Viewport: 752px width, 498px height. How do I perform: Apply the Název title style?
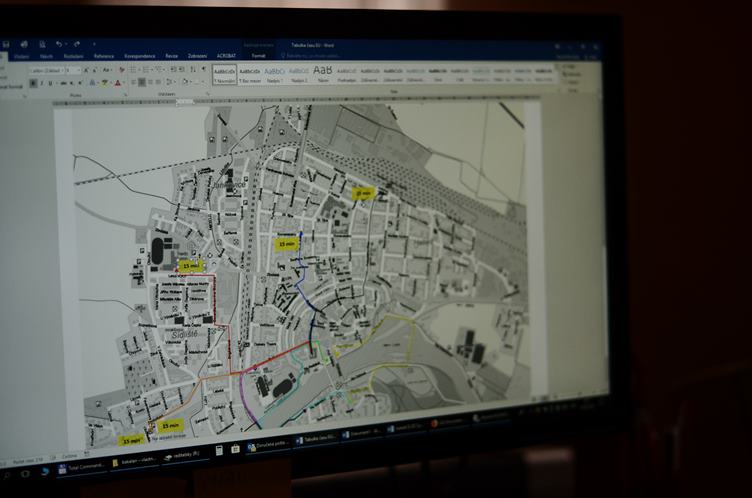coord(322,73)
